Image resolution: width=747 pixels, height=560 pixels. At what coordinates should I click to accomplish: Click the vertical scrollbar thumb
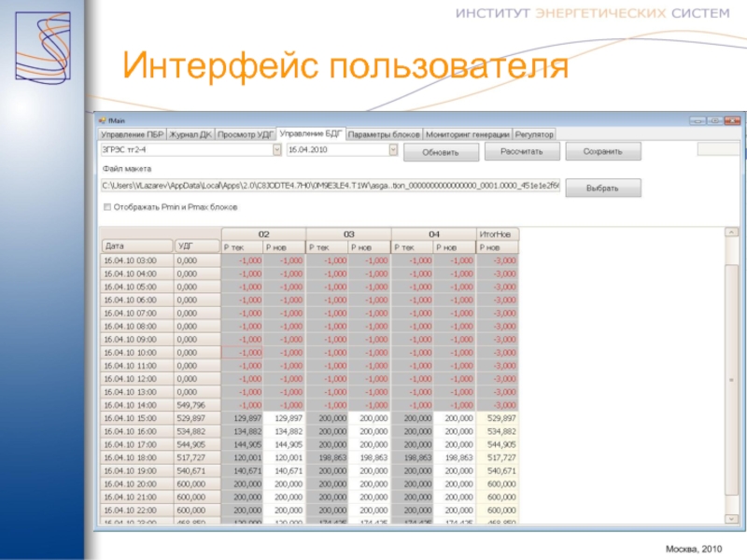click(x=731, y=380)
